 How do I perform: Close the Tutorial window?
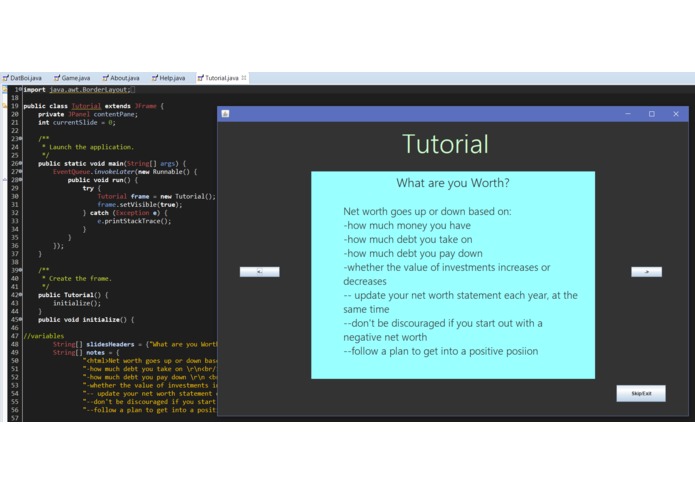[x=675, y=114]
